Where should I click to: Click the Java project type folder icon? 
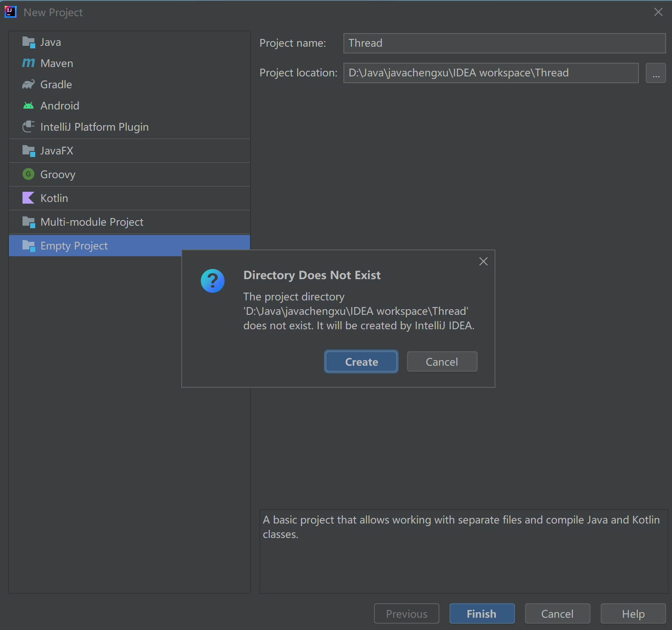click(x=28, y=42)
